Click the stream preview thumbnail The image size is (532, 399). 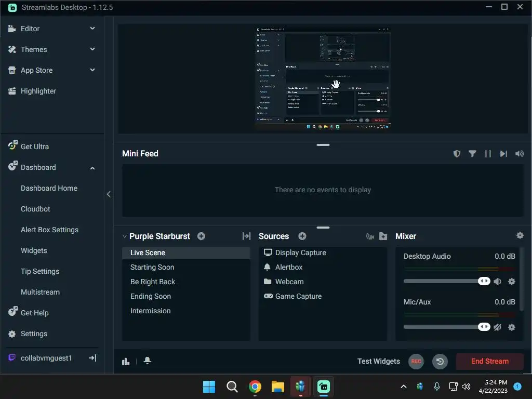323,79
